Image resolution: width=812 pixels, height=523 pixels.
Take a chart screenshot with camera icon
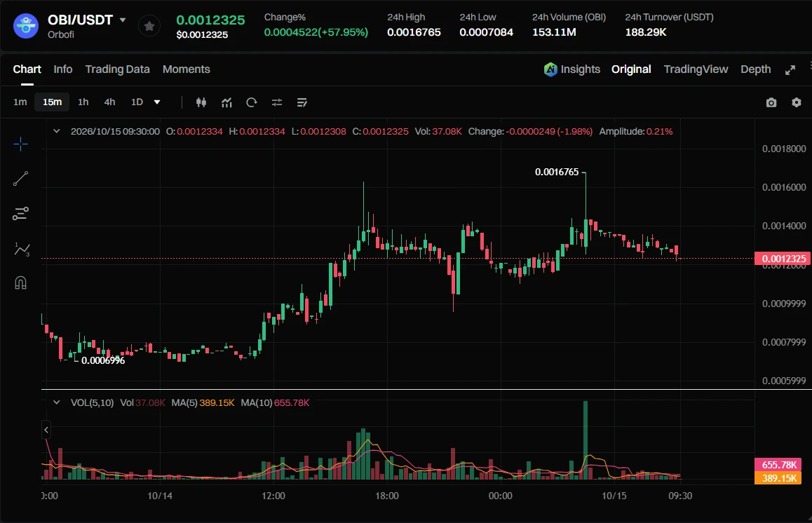pos(771,102)
